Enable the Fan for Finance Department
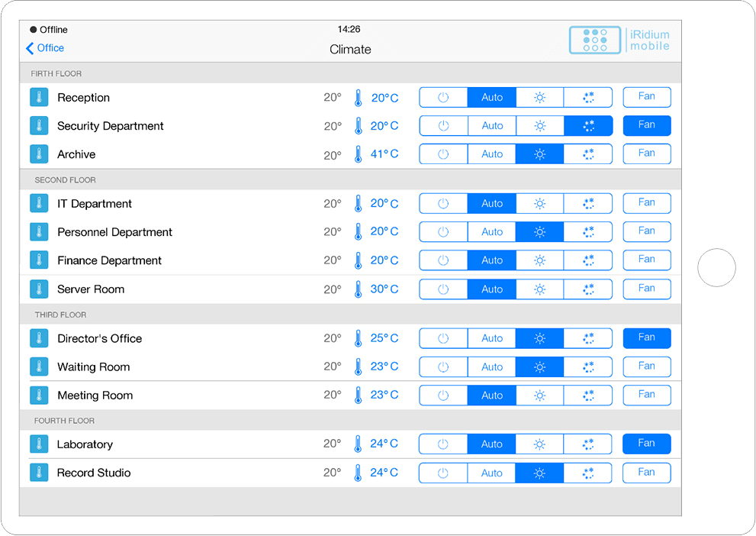Image resolution: width=756 pixels, height=536 pixels. coord(646,260)
